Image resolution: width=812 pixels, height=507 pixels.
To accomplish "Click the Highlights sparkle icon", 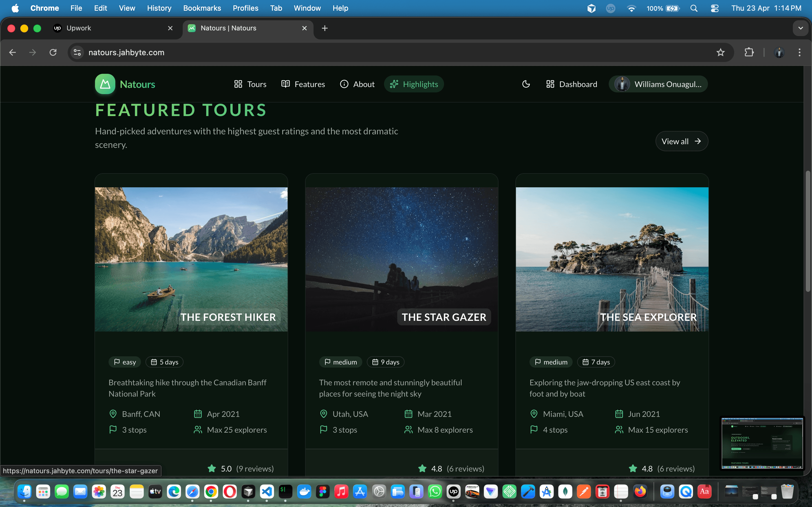I will point(394,84).
